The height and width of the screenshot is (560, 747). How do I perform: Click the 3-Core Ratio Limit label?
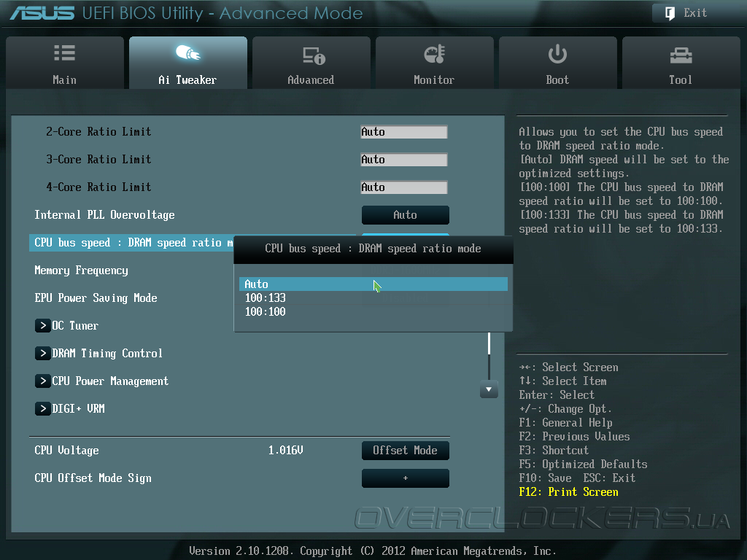tap(98, 160)
